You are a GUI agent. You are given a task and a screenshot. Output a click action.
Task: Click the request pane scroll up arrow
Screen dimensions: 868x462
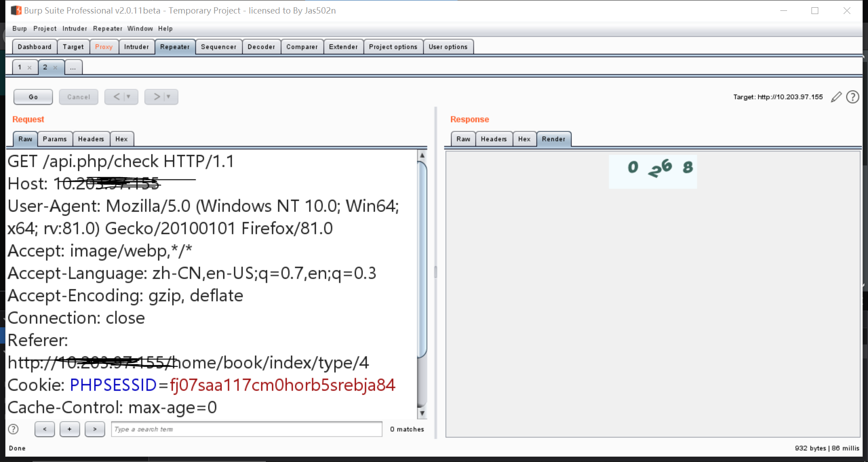click(x=422, y=155)
